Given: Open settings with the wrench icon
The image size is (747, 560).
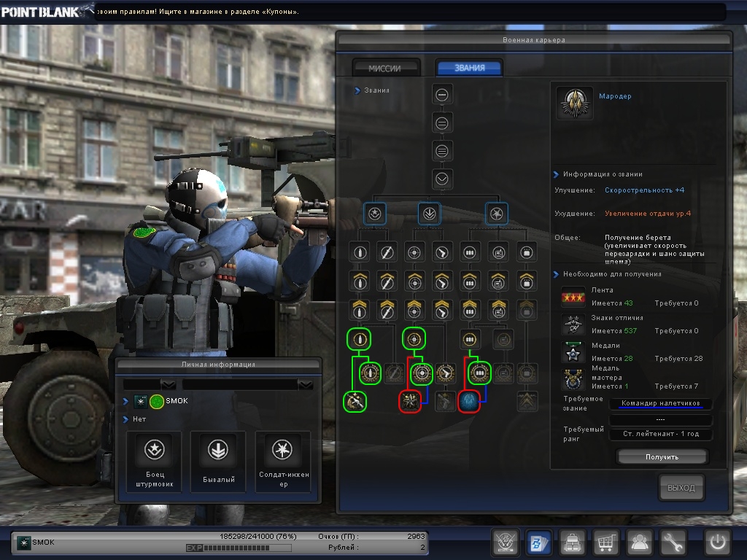Looking at the screenshot, I should point(672,542).
